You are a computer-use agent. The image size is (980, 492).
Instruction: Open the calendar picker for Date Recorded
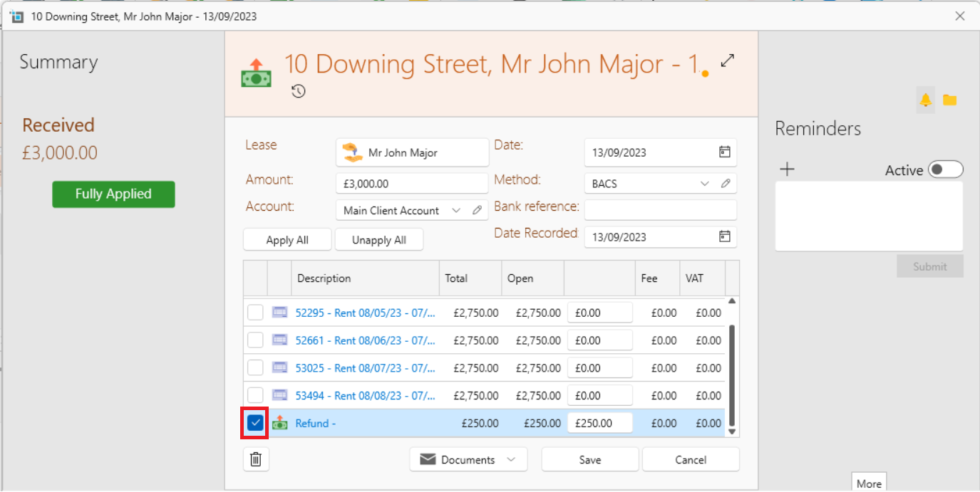tap(724, 236)
